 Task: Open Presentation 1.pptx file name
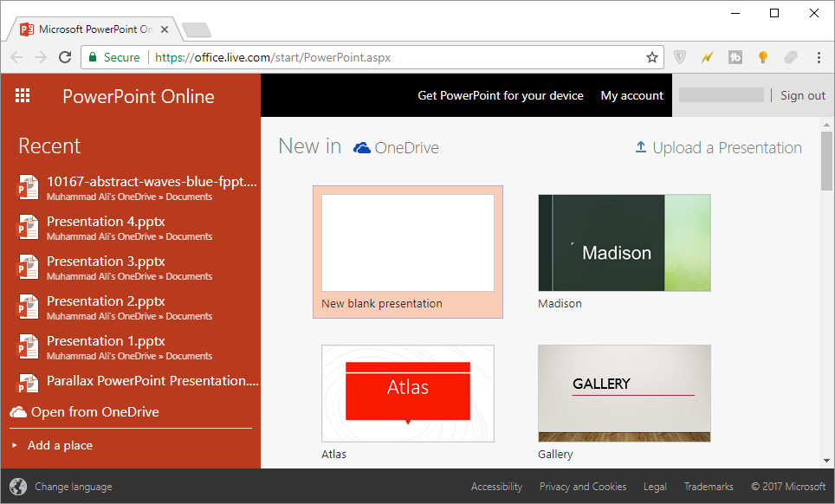pyautogui.click(x=106, y=341)
